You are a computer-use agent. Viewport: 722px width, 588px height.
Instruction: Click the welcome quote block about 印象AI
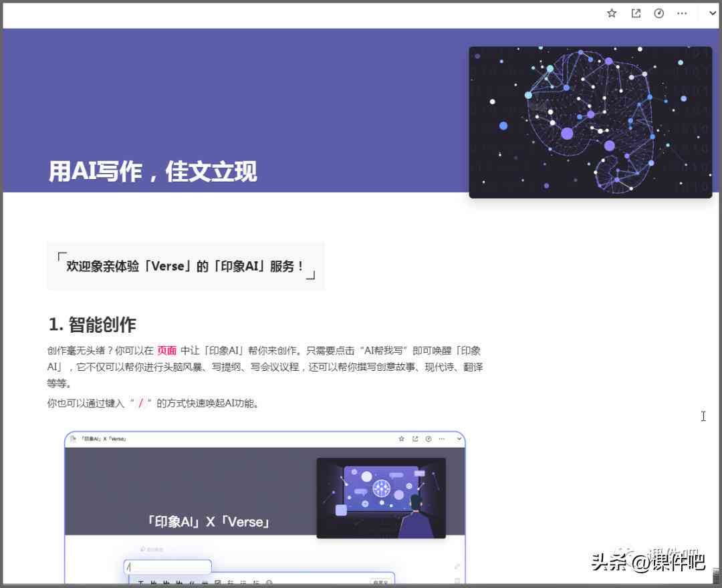[186, 266]
